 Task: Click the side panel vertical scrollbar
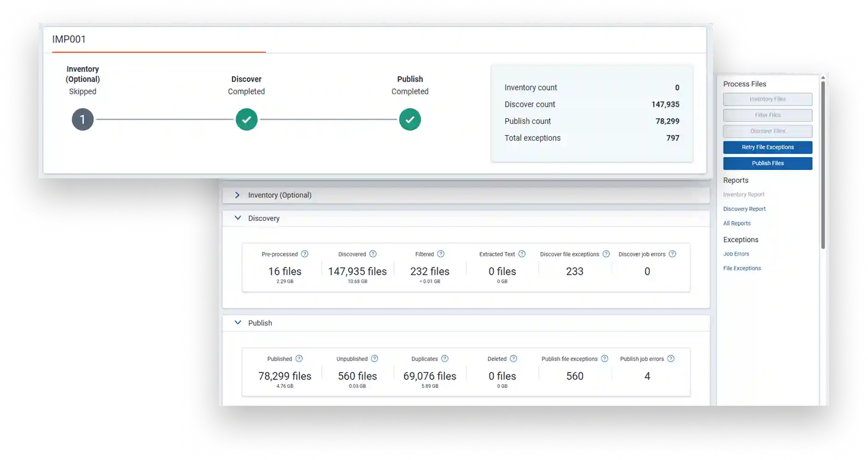[x=823, y=165]
